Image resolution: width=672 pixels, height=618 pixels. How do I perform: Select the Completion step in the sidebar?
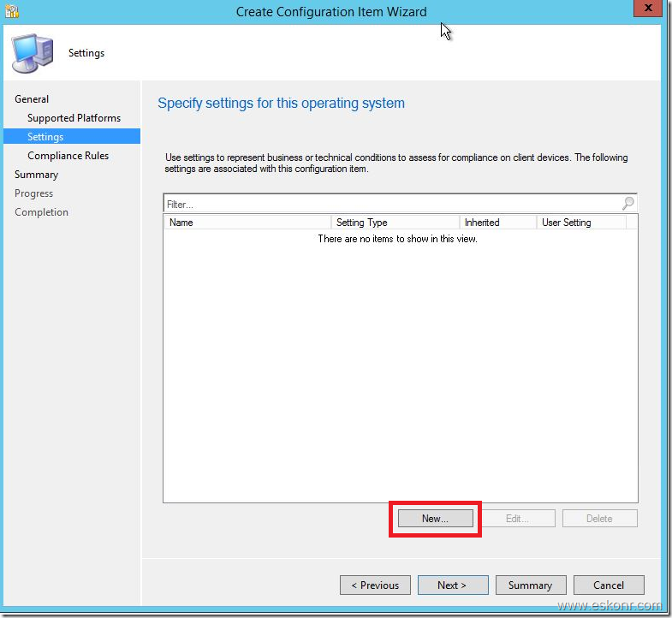click(42, 212)
